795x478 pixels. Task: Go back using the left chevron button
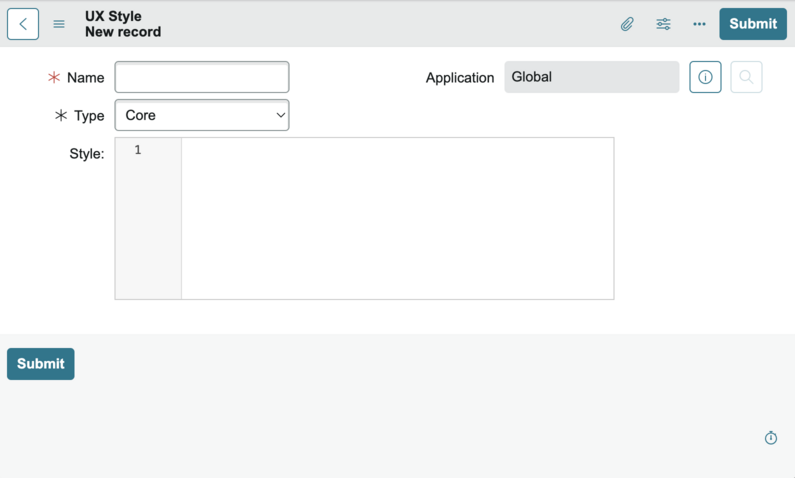(23, 24)
